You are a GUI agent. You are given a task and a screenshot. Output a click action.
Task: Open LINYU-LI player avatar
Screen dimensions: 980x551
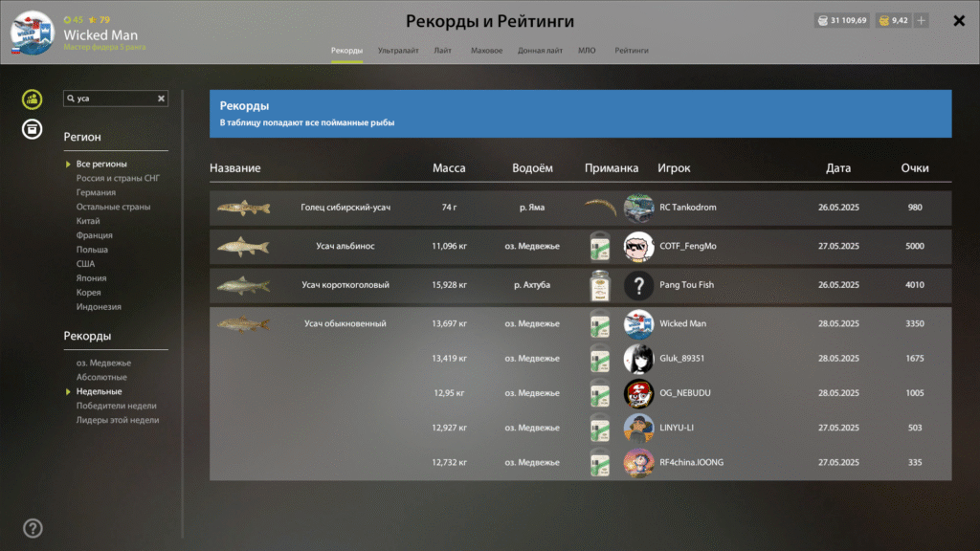(638, 428)
